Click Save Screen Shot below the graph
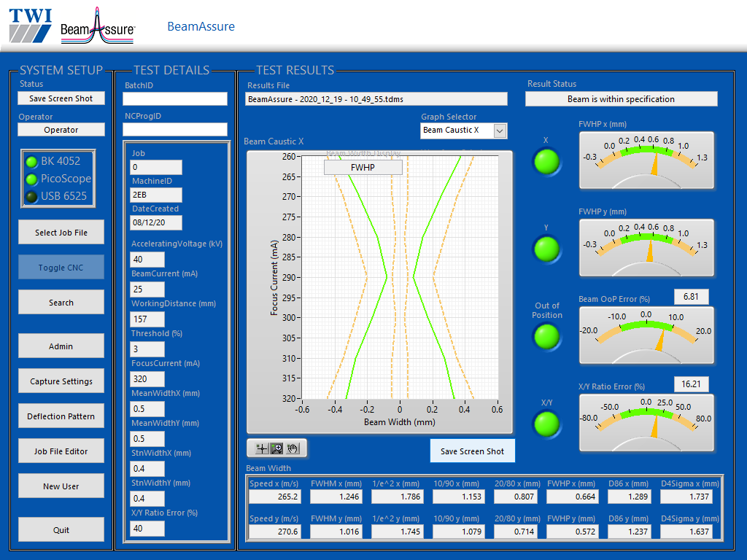The height and width of the screenshot is (560, 747). pos(472,451)
